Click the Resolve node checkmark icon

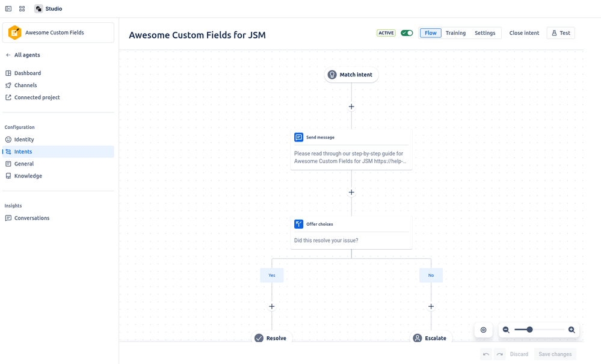click(259, 338)
